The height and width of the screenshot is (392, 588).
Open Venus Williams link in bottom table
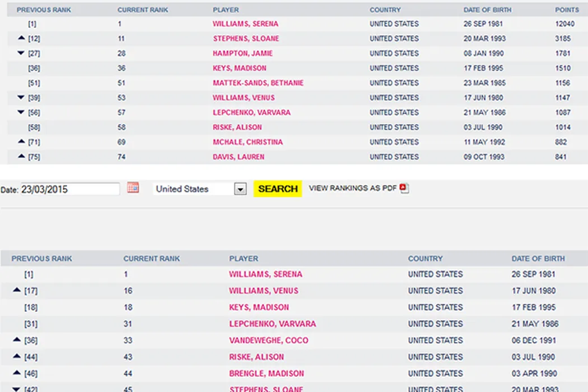click(264, 291)
